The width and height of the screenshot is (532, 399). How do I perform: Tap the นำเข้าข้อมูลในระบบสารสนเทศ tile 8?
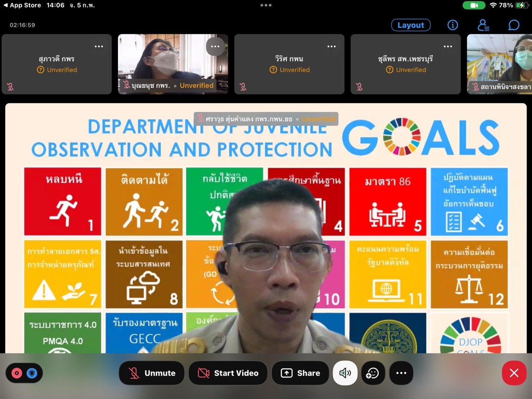coord(144,274)
